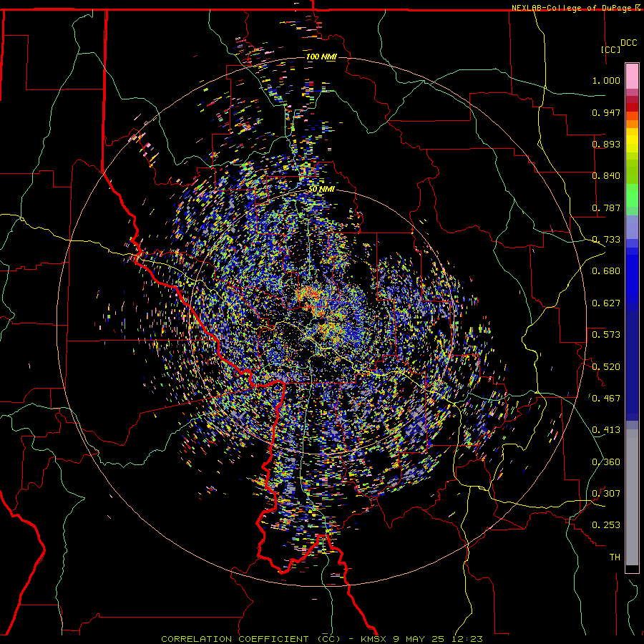This screenshot has width=644, height=644.
Task: Click the 0.680 legend value
Action: (606, 271)
